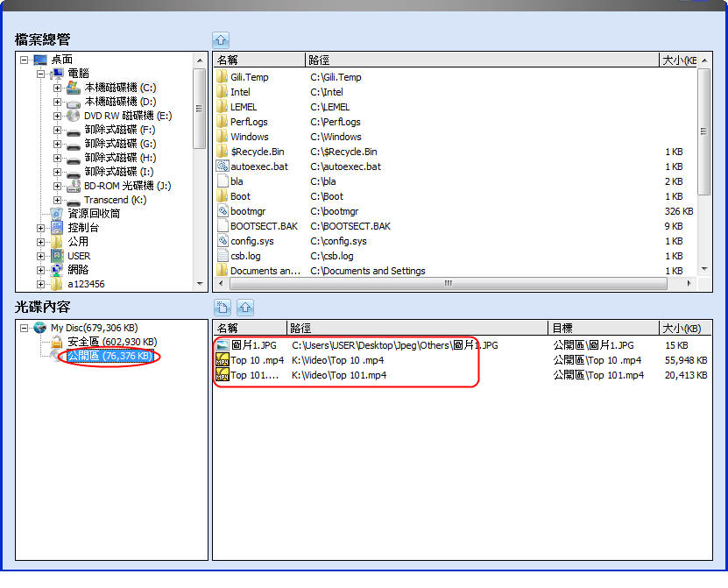The image size is (728, 588).
Task: Select Transcend (K:) drive in the tree
Action: 114,200
